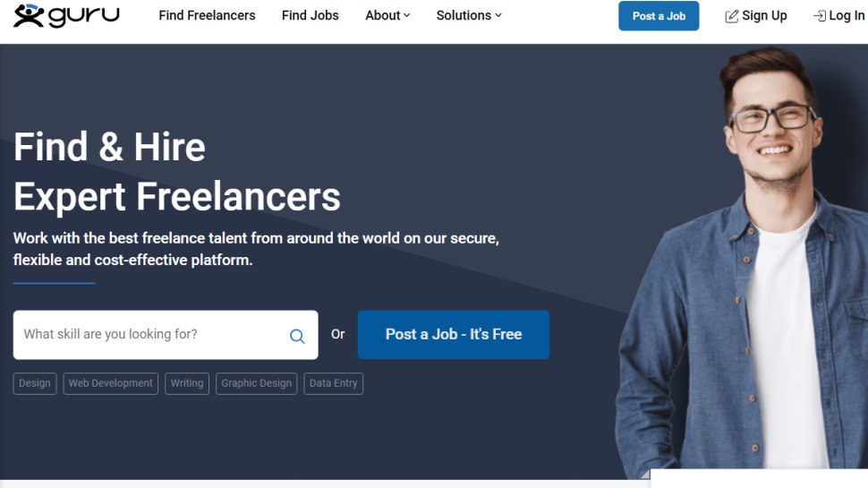
Task: Click the magnifying glass search icon
Action: (x=297, y=336)
